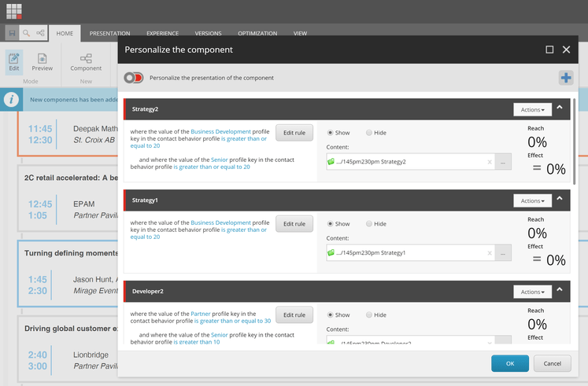The width and height of the screenshot is (588, 386).
Task: Select Show for Strategy1
Action: coord(330,223)
